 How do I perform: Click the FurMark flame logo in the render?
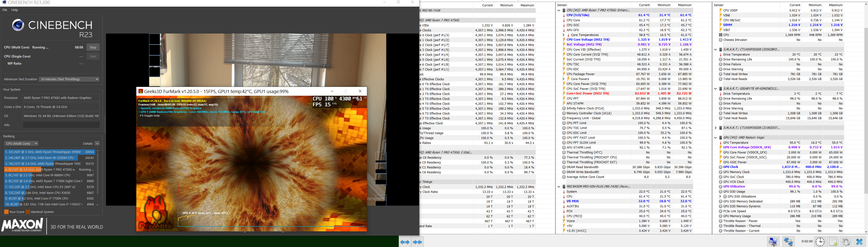156,212
